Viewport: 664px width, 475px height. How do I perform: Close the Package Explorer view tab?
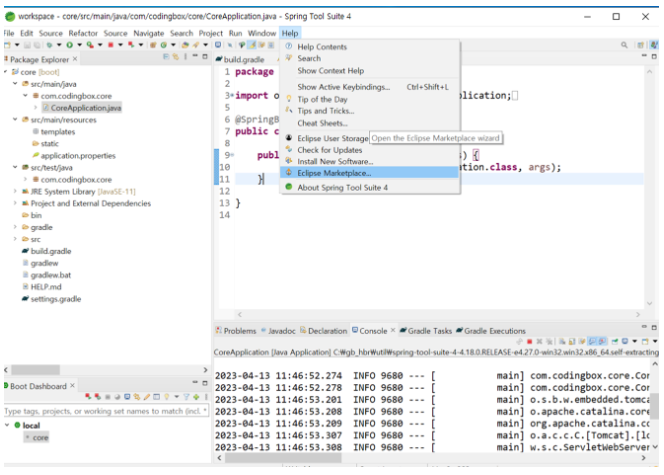pos(77,60)
